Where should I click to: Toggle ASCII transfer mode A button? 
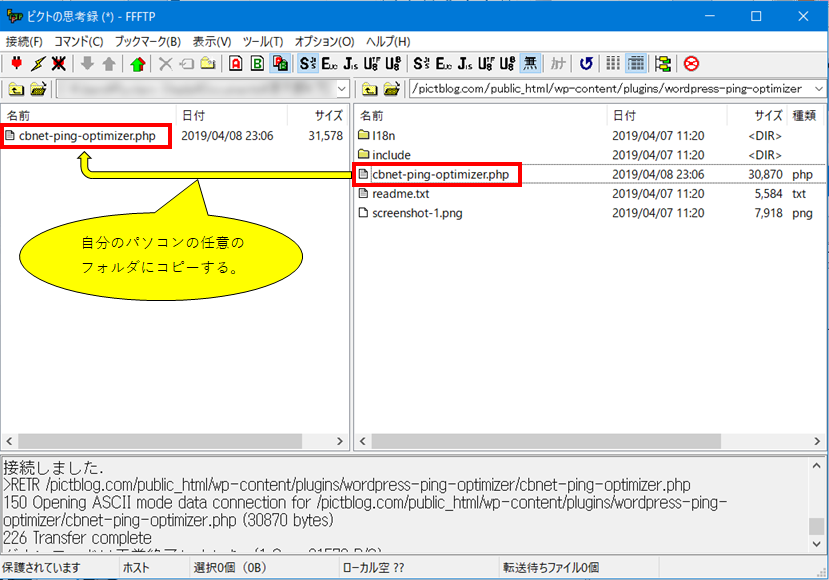[236, 64]
